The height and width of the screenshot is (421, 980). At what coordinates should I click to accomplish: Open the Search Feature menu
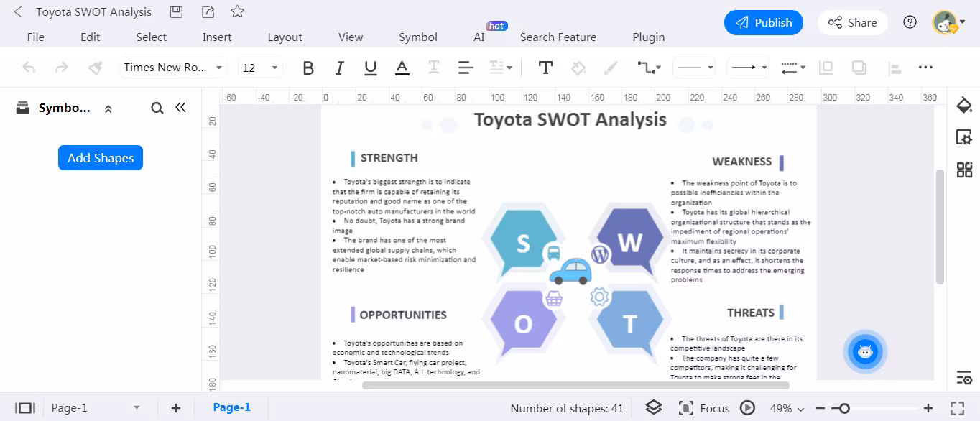(x=558, y=37)
